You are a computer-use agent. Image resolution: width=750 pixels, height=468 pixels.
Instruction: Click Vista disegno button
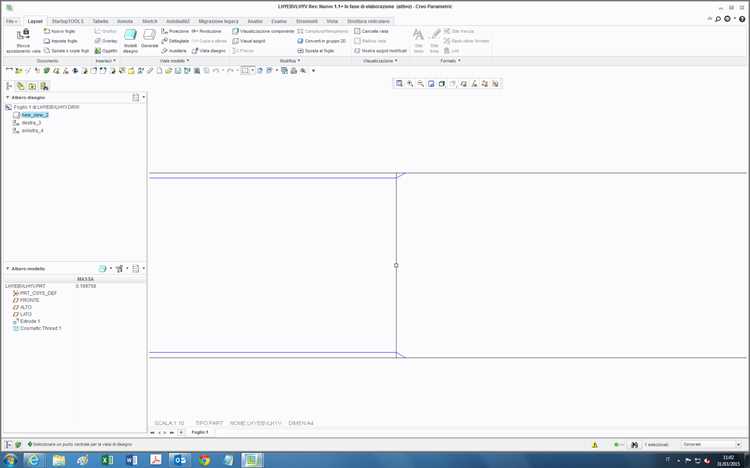tap(209, 51)
